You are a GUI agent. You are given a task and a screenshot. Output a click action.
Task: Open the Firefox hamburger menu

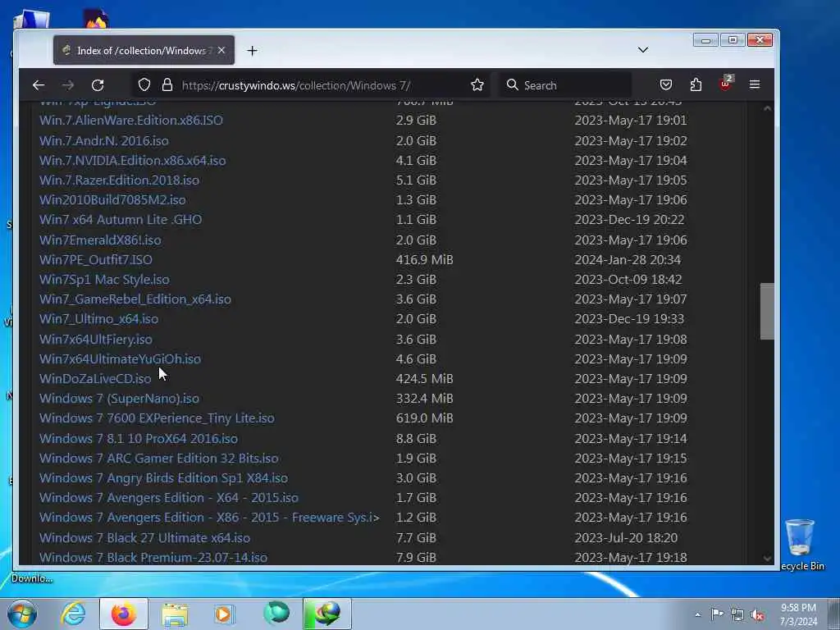755,84
